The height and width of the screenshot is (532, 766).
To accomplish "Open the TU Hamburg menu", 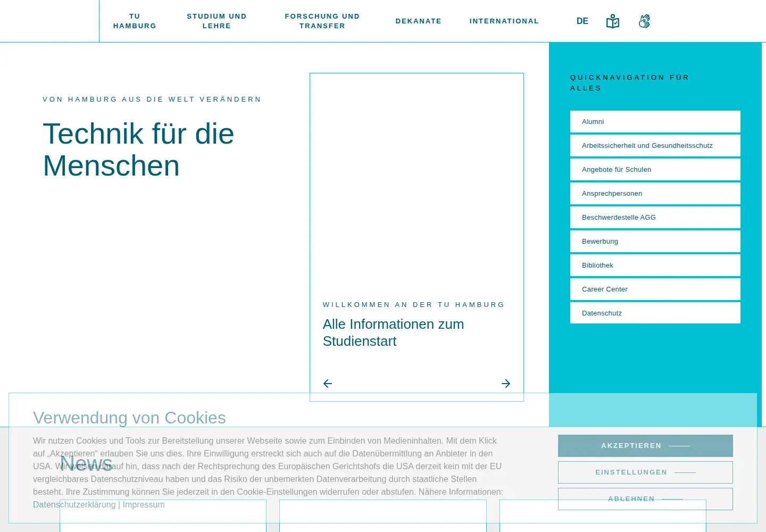I will [135, 21].
